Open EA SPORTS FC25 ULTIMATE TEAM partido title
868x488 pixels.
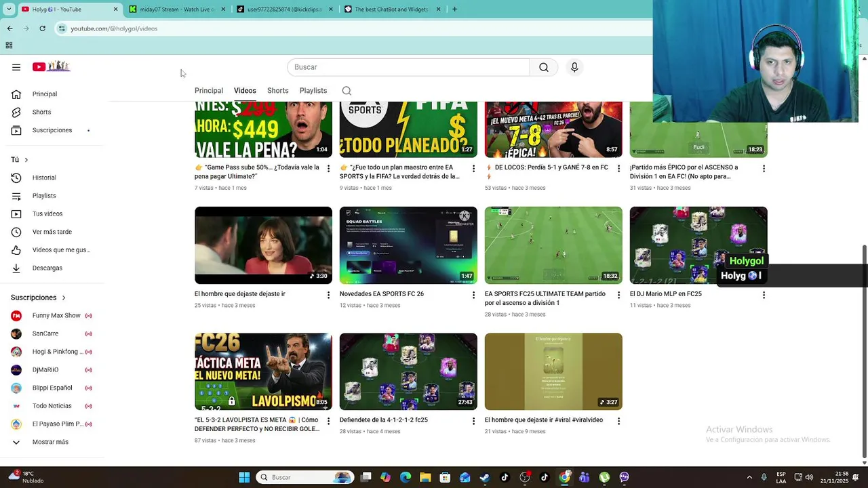(x=545, y=298)
